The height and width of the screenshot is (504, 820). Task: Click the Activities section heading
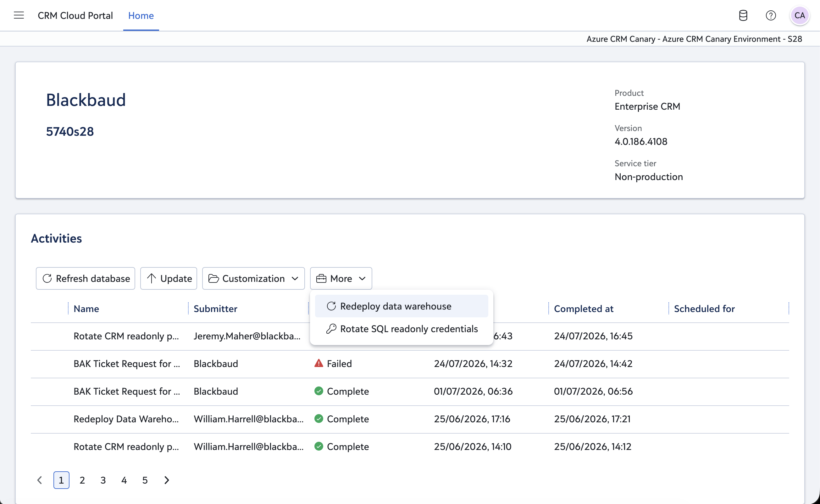tap(56, 238)
